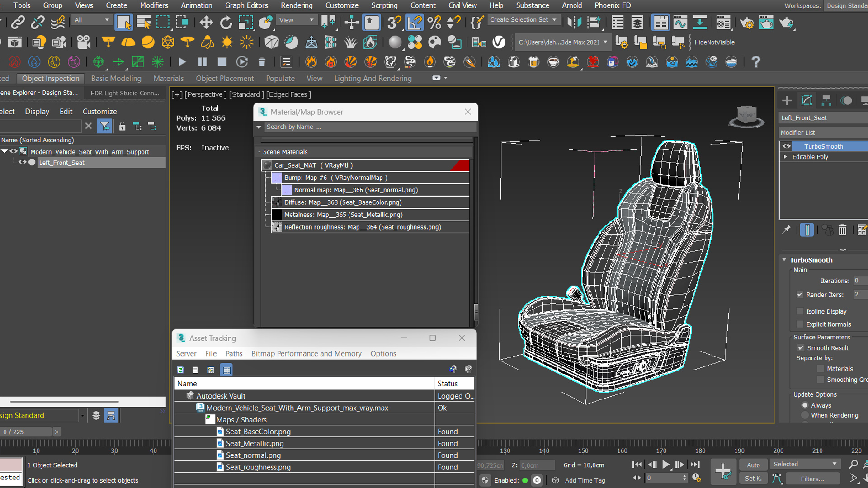868x488 pixels.
Task: Click the Auto key button
Action: tap(753, 465)
